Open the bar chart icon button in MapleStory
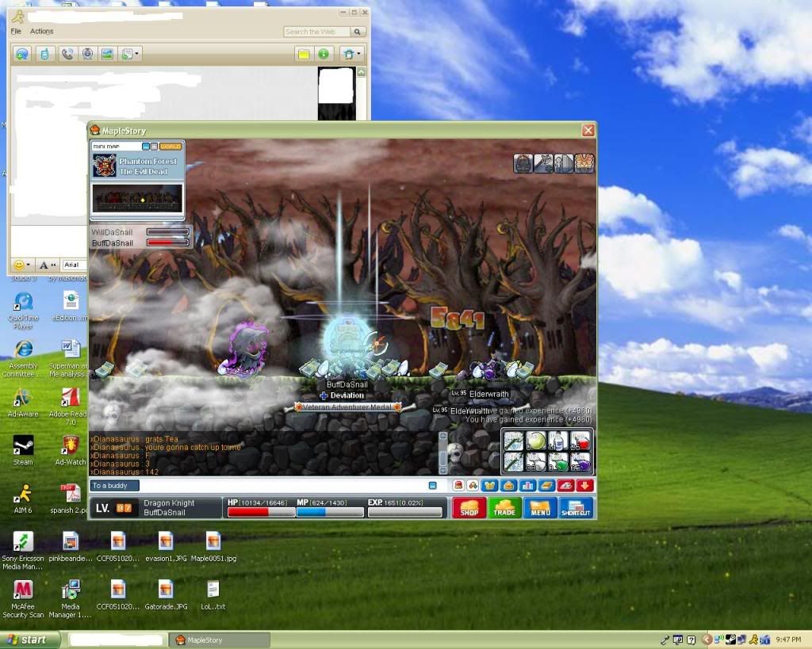This screenshot has width=812, height=649. coord(527,486)
